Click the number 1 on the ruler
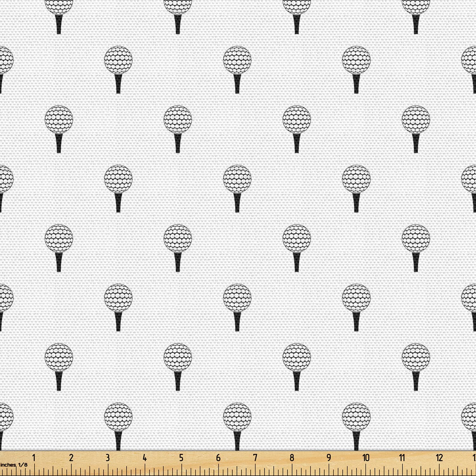This screenshot has height=476, width=476. tap(34, 458)
